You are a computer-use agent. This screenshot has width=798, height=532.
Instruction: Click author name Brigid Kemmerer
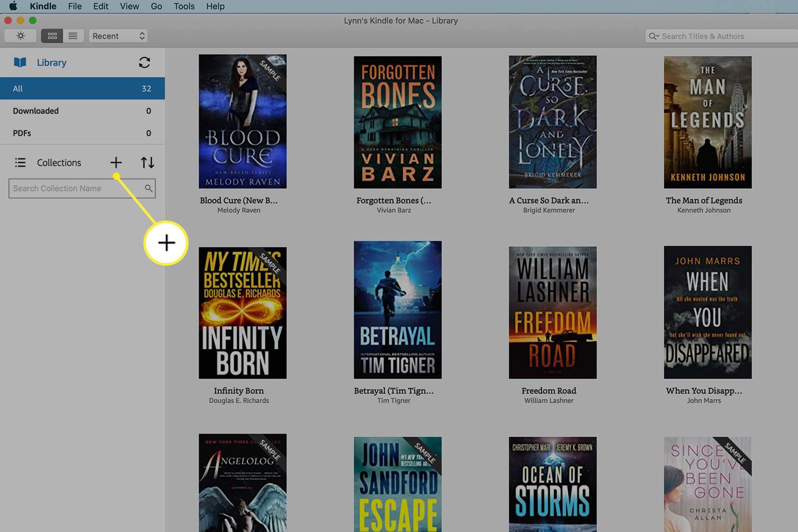[x=549, y=211]
